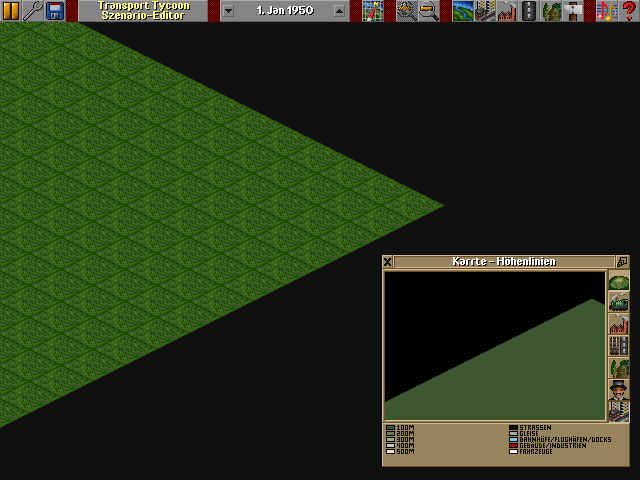Close the Karte map window
The height and width of the screenshot is (480, 640).
(x=387, y=262)
